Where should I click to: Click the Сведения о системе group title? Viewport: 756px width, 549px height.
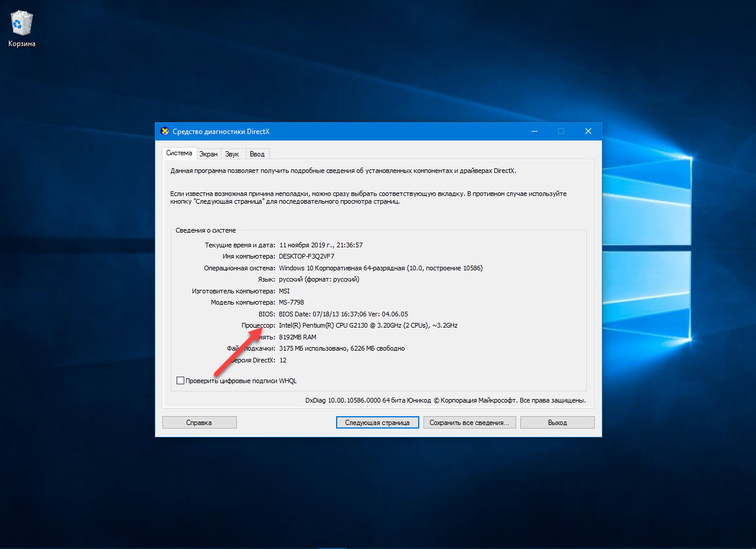(x=205, y=230)
